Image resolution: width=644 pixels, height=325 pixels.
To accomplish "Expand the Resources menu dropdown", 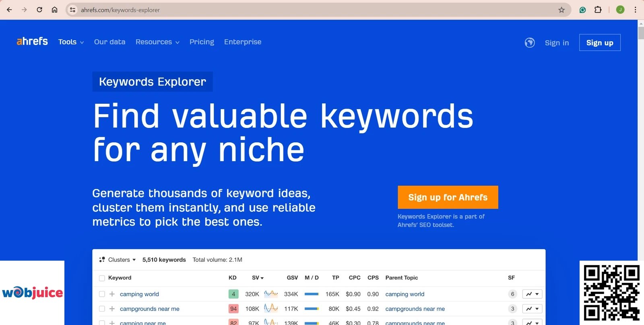I will 157,42.
